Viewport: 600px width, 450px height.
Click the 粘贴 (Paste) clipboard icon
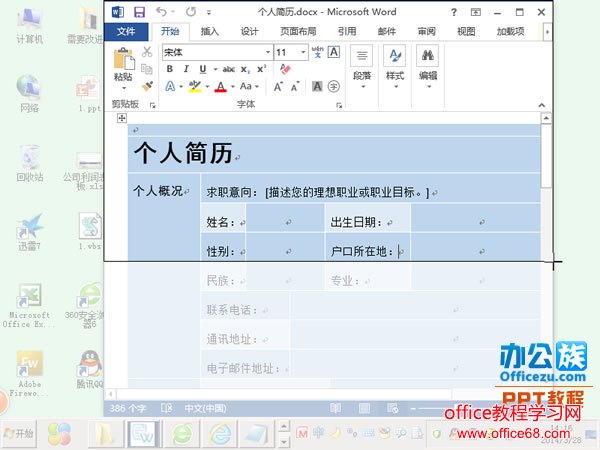coord(124,59)
